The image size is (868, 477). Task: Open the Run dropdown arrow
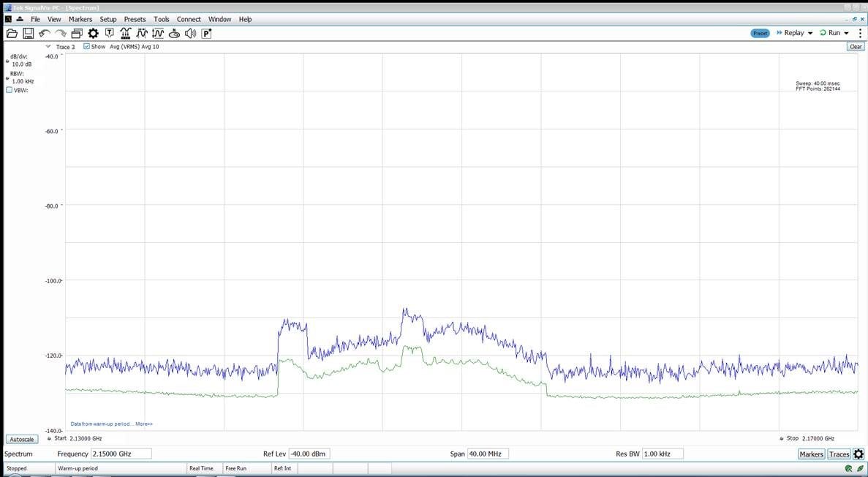[x=847, y=32]
